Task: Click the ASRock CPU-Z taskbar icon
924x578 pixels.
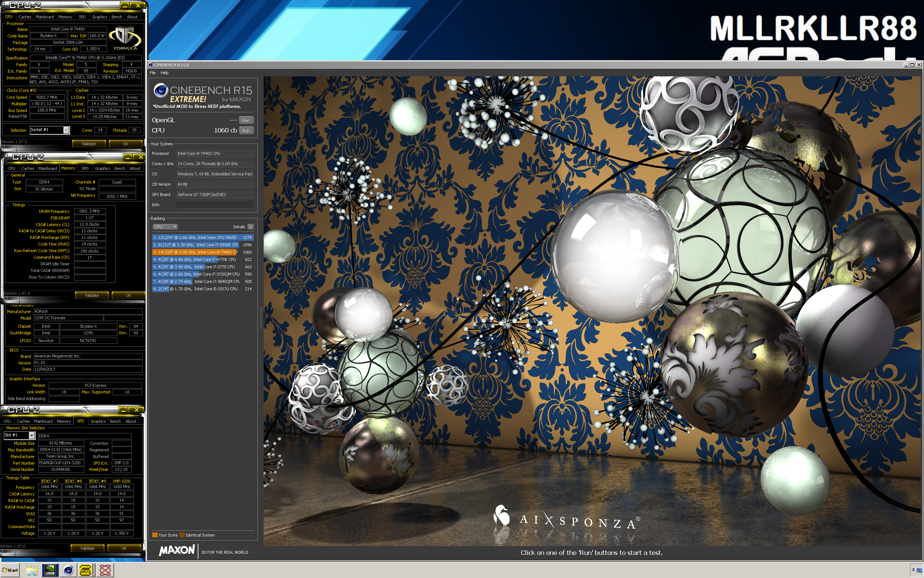Action: [85, 570]
